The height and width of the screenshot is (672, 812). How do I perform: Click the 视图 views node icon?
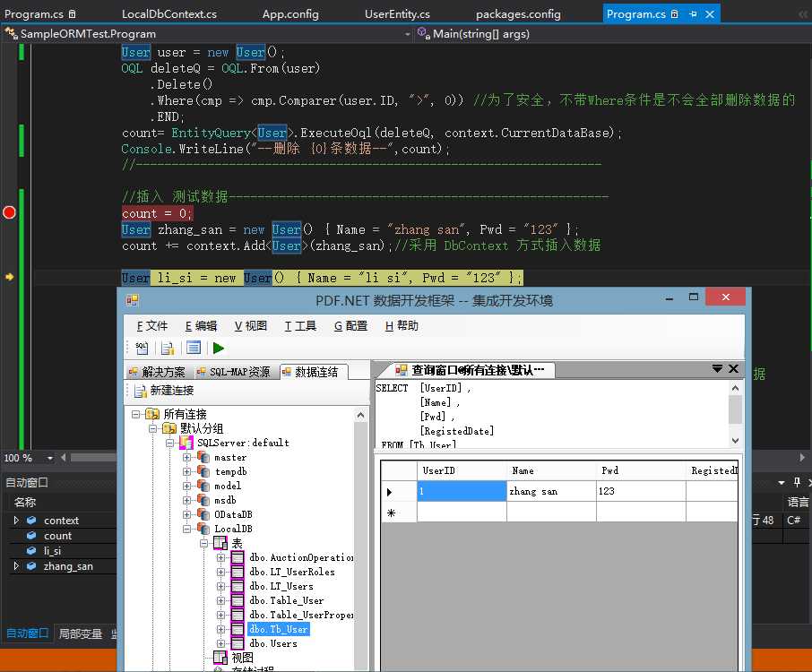220,658
